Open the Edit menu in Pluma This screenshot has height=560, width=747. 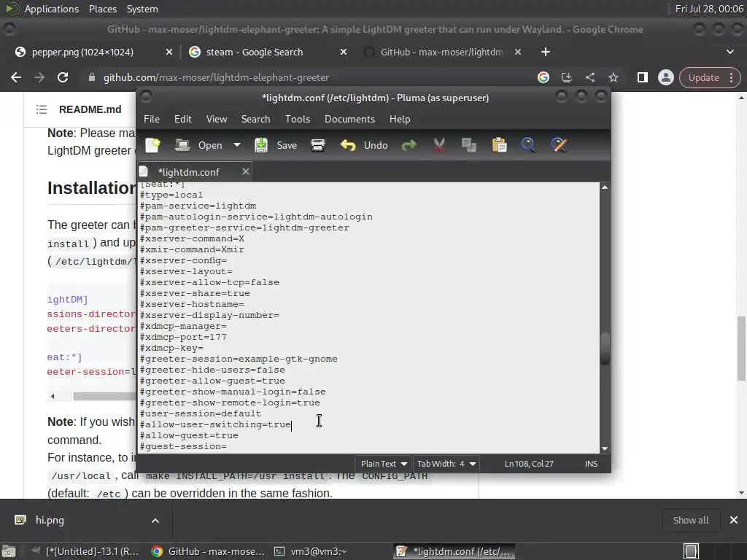point(183,119)
